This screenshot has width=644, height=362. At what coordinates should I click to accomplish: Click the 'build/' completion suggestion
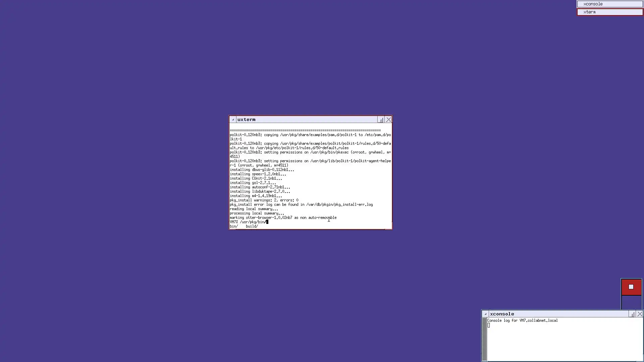point(252,226)
